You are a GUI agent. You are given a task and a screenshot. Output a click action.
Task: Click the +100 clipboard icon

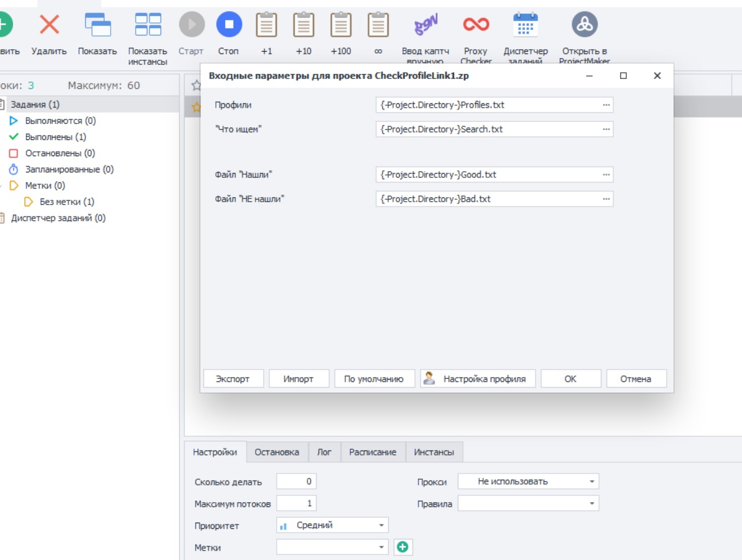(341, 25)
